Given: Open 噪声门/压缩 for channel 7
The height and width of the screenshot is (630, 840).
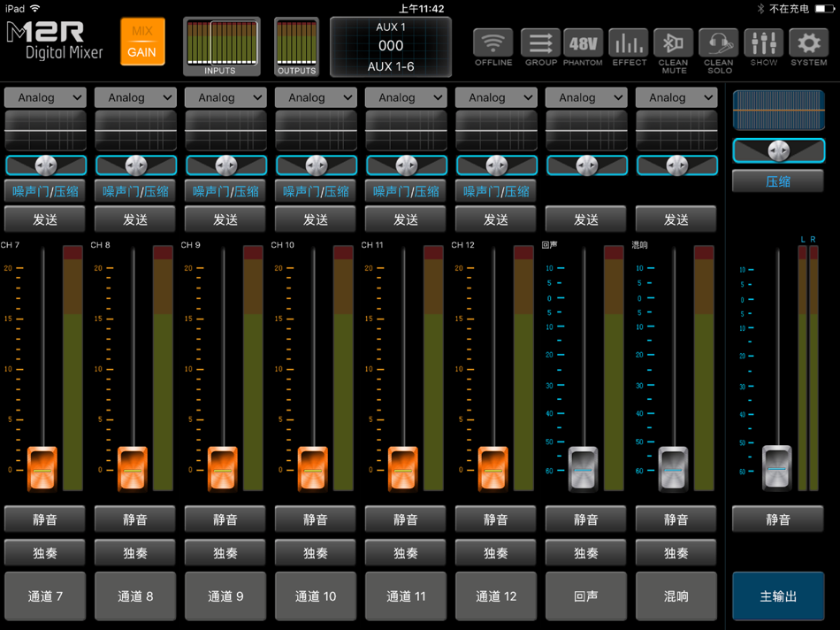Looking at the screenshot, I should click(45, 191).
